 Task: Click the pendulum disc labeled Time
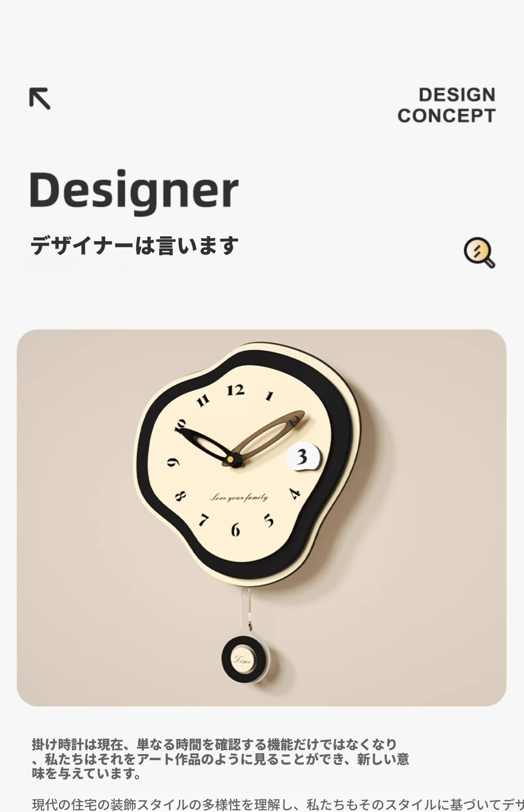pyautogui.click(x=242, y=660)
